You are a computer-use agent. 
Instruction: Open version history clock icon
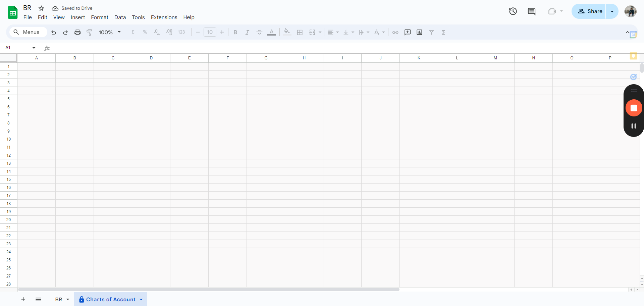(513, 11)
